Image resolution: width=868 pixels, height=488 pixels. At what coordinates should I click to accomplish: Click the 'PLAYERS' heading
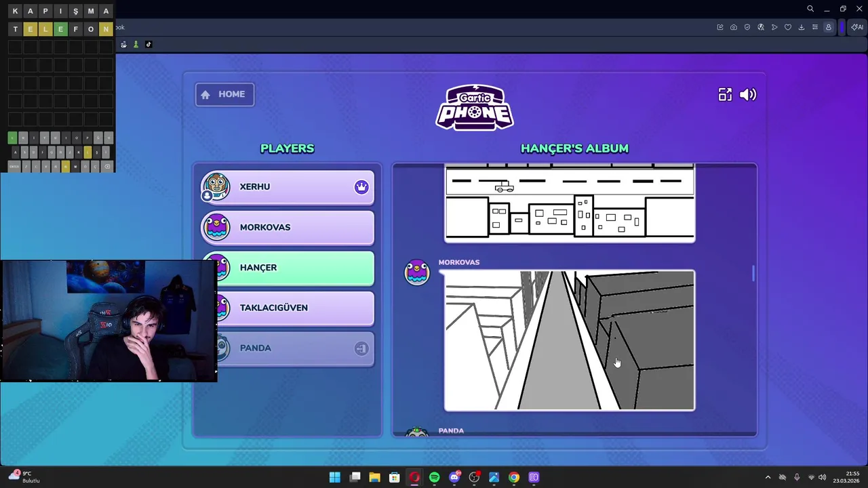point(288,148)
